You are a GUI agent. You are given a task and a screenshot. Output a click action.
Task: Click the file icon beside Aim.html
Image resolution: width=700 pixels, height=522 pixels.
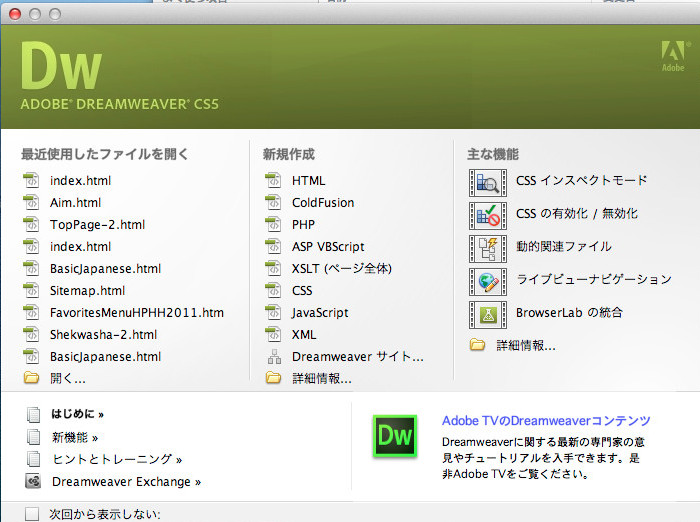pos(31,202)
